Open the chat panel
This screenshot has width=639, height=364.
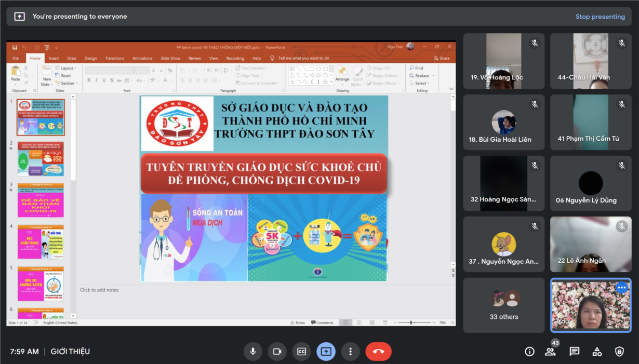click(574, 352)
